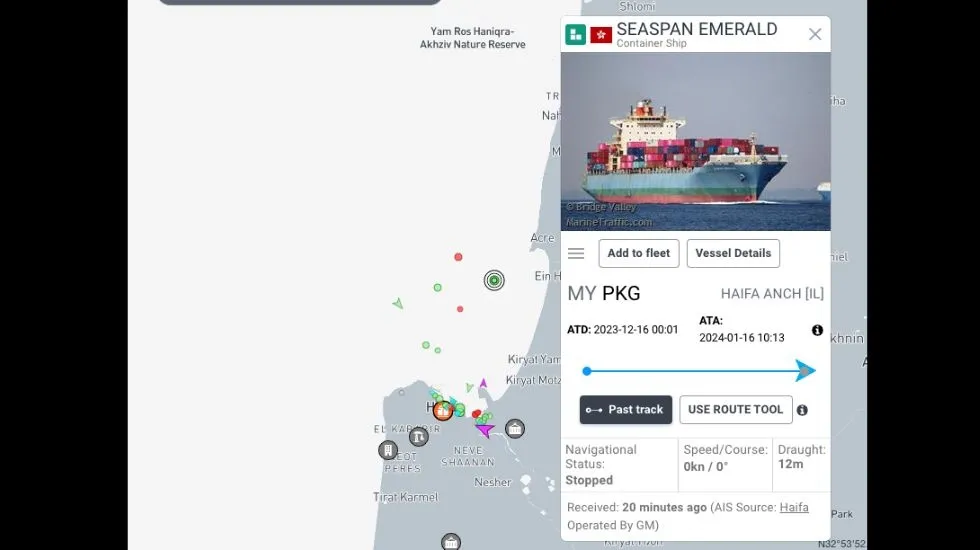Open the vessel panel hamburger menu

point(576,253)
